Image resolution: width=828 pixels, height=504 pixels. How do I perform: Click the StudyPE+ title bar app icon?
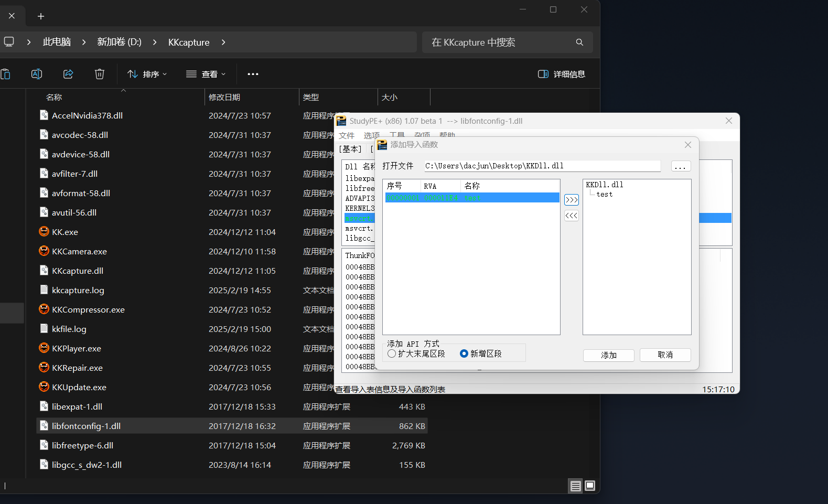[341, 121]
